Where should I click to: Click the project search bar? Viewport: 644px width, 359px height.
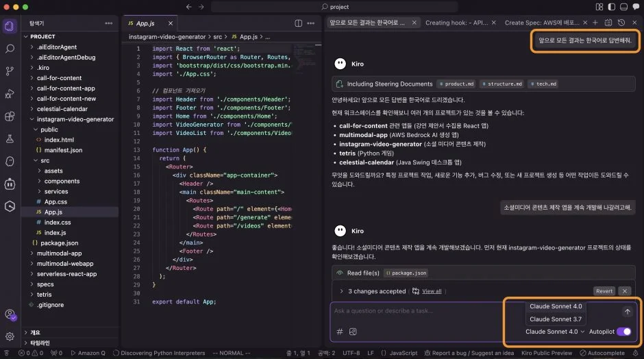coord(334,7)
